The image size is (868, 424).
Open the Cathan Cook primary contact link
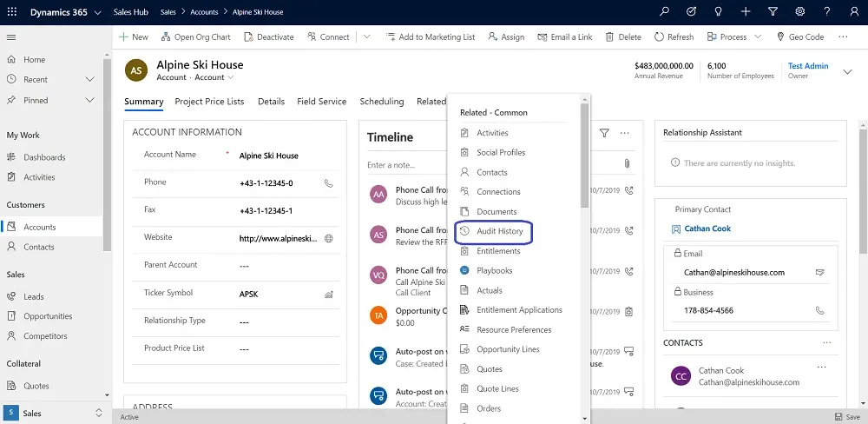(707, 229)
